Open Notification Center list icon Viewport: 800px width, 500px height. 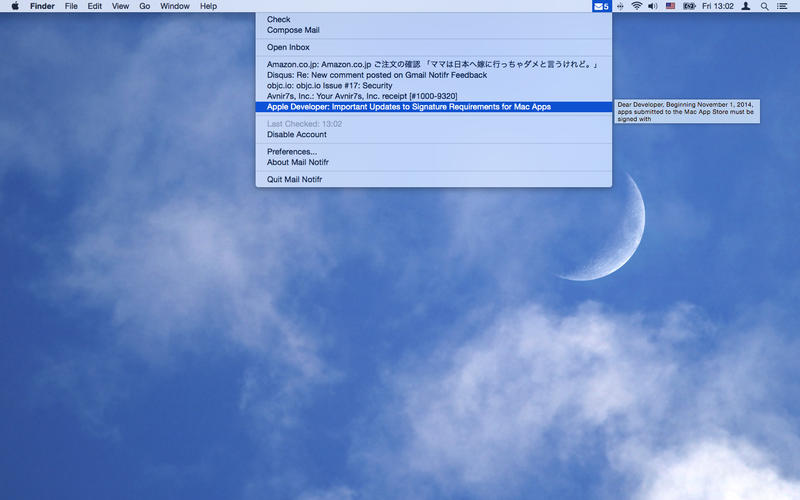782,6
